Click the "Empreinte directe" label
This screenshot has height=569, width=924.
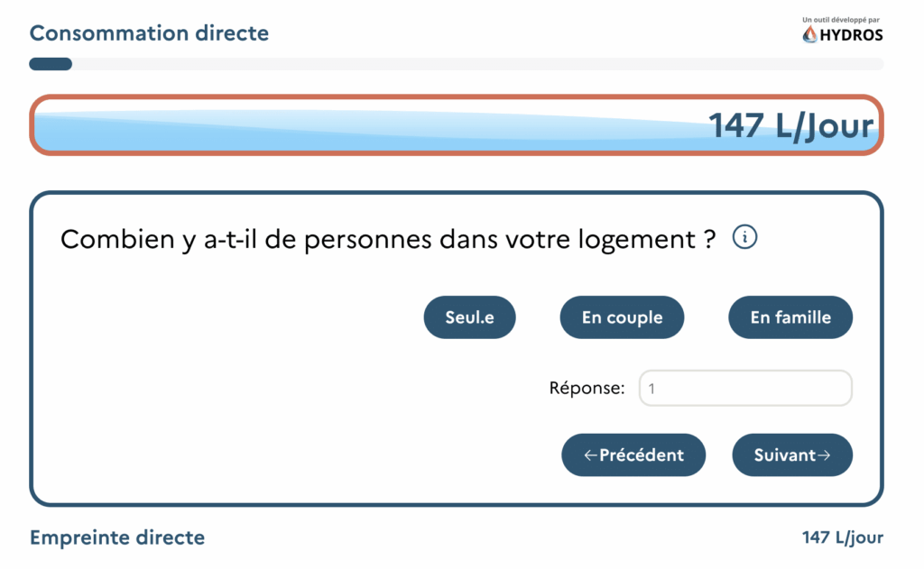coord(117,538)
